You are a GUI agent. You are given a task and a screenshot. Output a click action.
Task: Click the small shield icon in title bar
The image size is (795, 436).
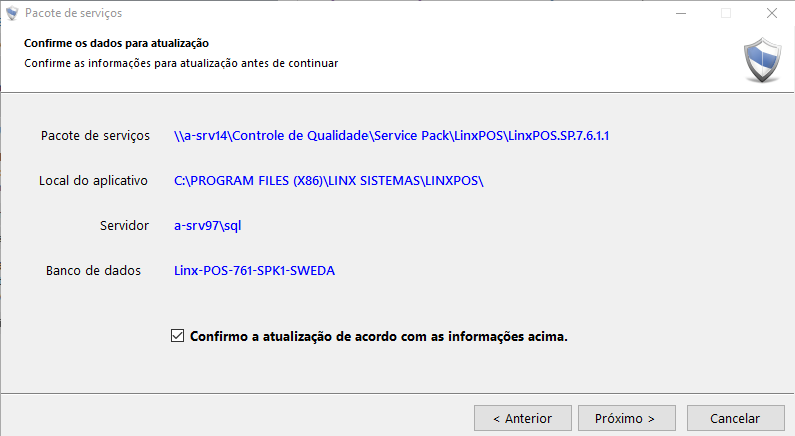click(x=13, y=14)
